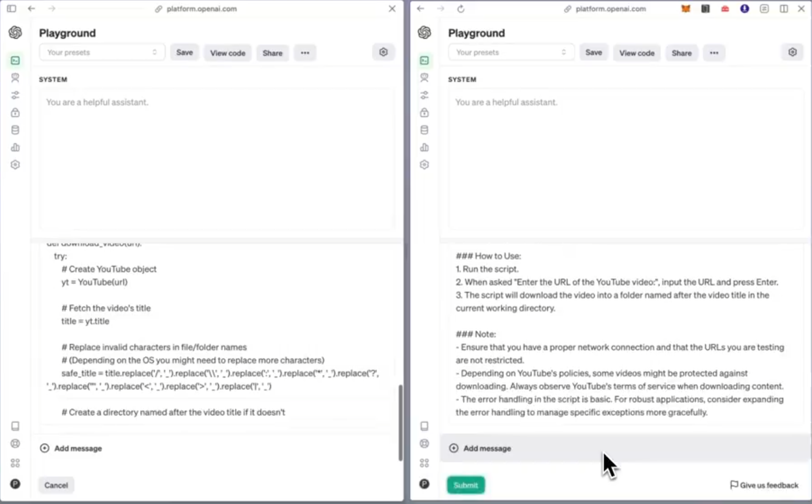Open Usage chart icon in left window

coord(15,147)
